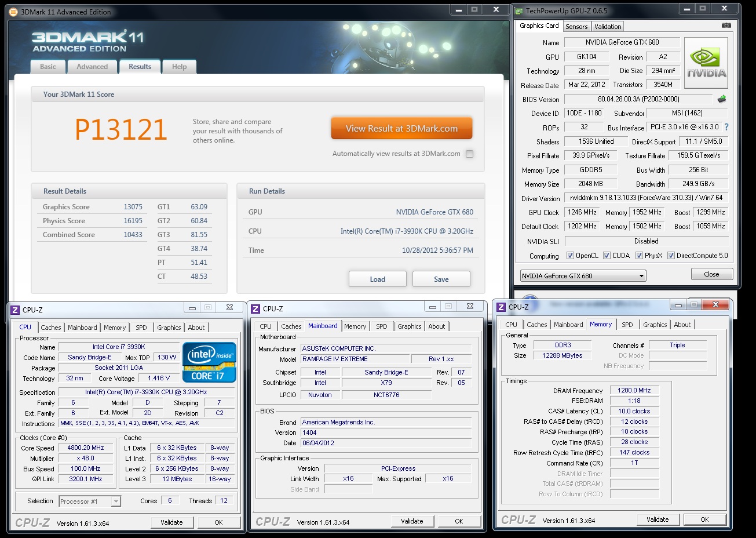Click the Channels # value Triple
The image size is (756, 538).
pyautogui.click(x=677, y=346)
